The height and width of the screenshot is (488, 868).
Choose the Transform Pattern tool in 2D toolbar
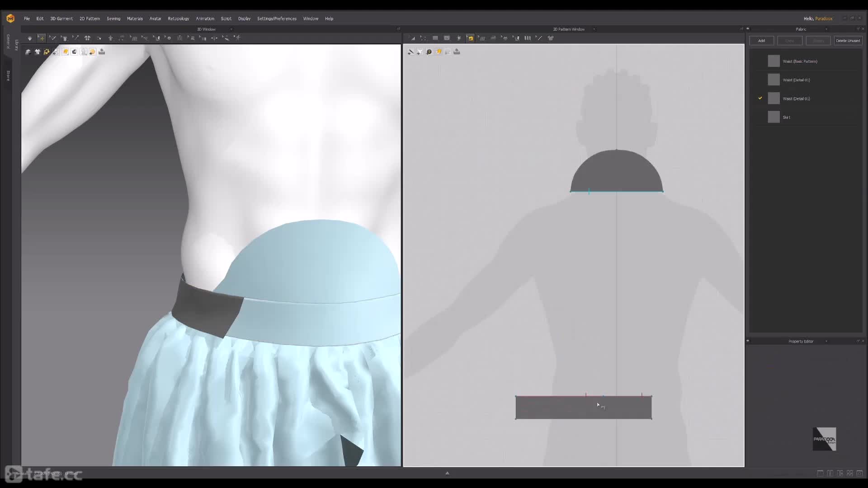click(x=423, y=38)
